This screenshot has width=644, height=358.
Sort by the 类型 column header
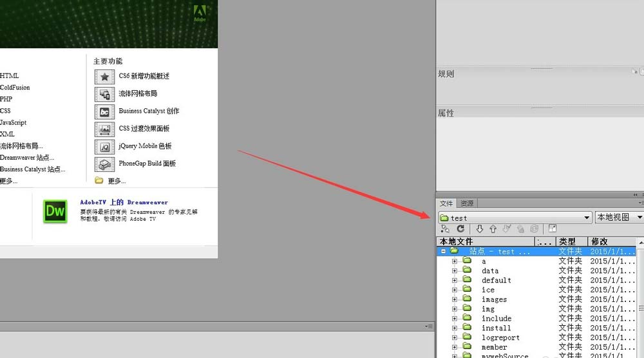pos(572,241)
